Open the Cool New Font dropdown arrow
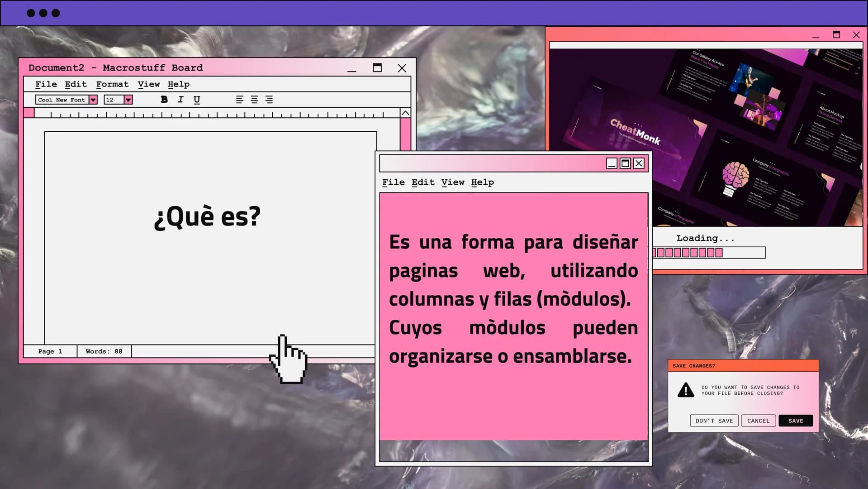Viewport: 868px width, 489px height. point(93,100)
